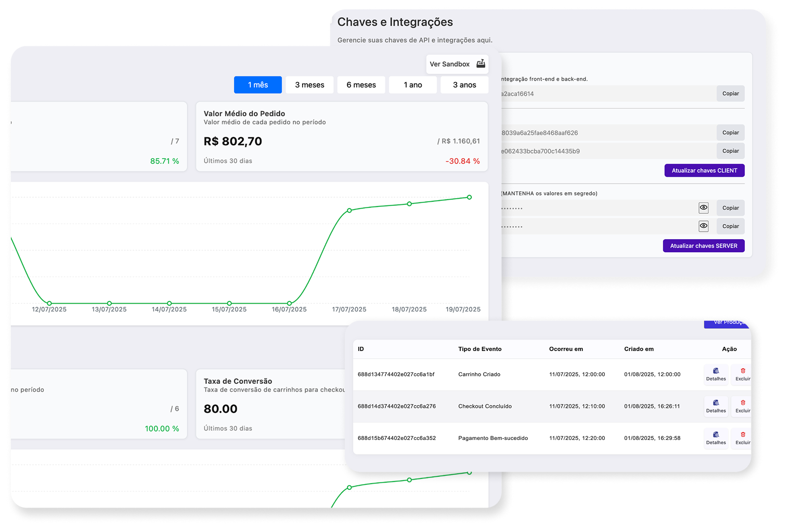Viewport: 791px width, 532px height.
Task: Click the 80.00 conversion rate value
Action: pos(221,409)
